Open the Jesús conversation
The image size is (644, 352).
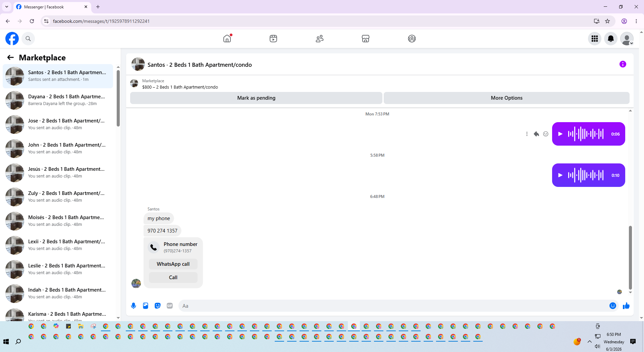(x=58, y=172)
